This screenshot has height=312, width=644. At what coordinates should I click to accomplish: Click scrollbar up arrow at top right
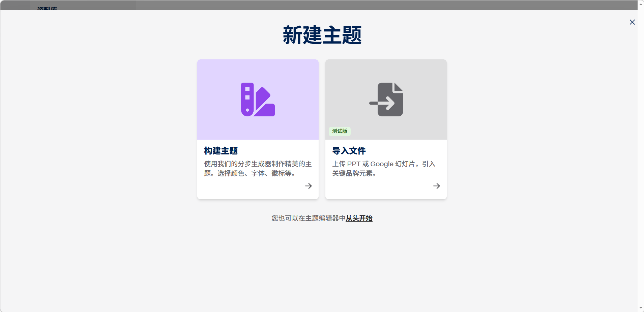coord(641,4)
